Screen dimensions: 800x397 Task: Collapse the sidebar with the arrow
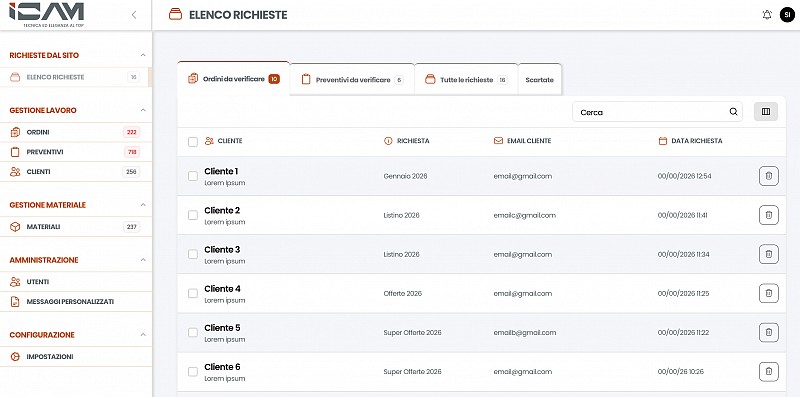(x=134, y=15)
